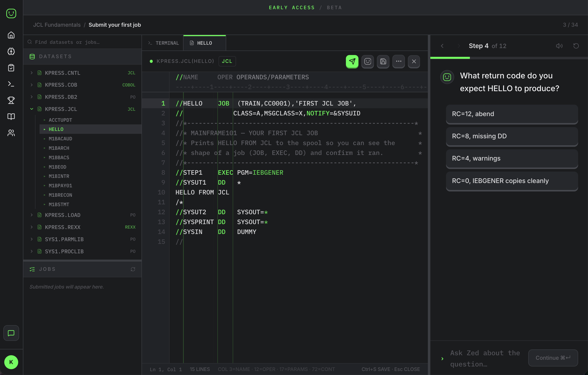
Task: Open the clipboard checklist sidebar icon
Action: coord(11,68)
